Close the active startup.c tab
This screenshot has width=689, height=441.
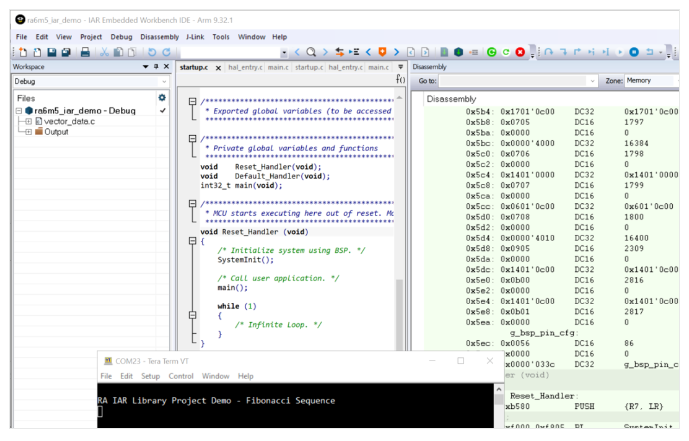coord(218,68)
